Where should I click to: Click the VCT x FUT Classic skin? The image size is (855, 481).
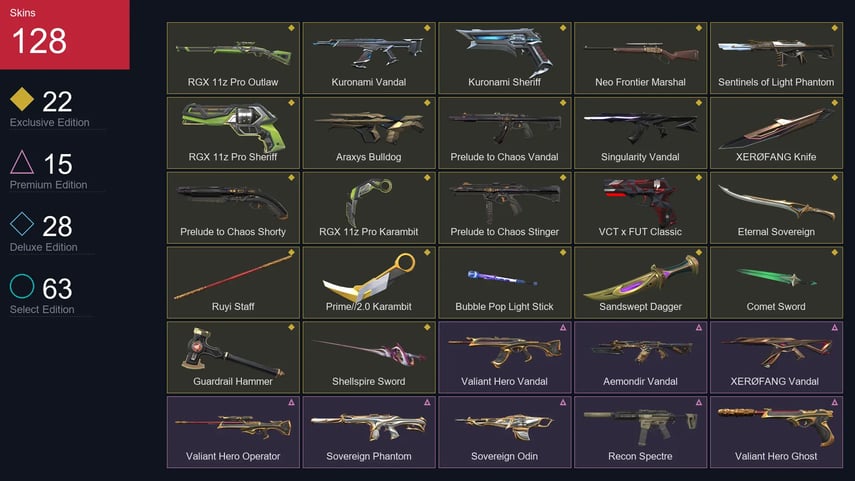tap(641, 207)
